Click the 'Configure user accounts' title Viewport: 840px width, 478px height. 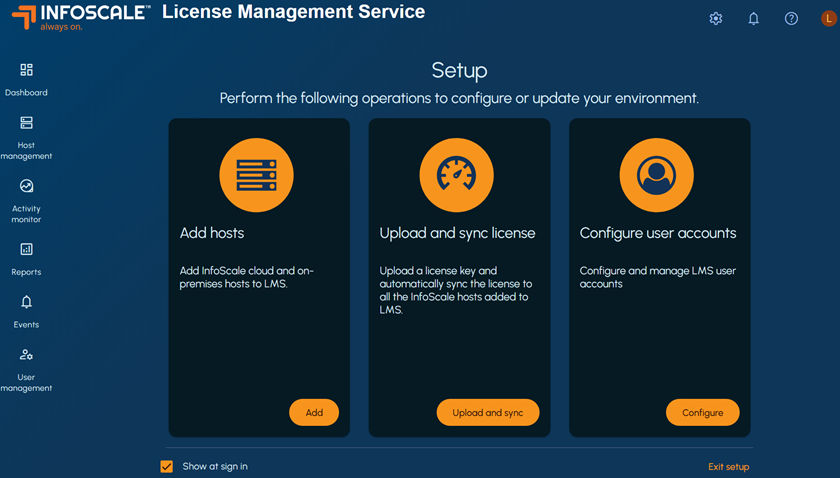(x=658, y=233)
